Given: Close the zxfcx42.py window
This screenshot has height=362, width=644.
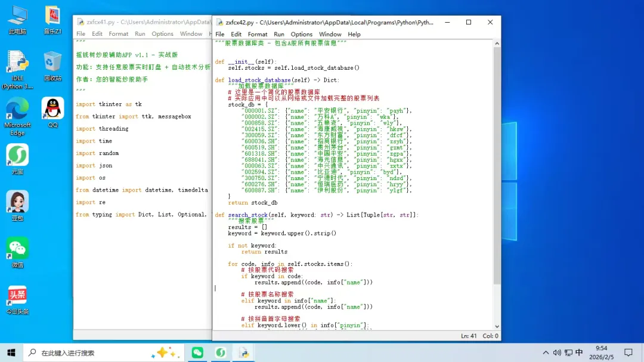Looking at the screenshot, I should [490, 22].
